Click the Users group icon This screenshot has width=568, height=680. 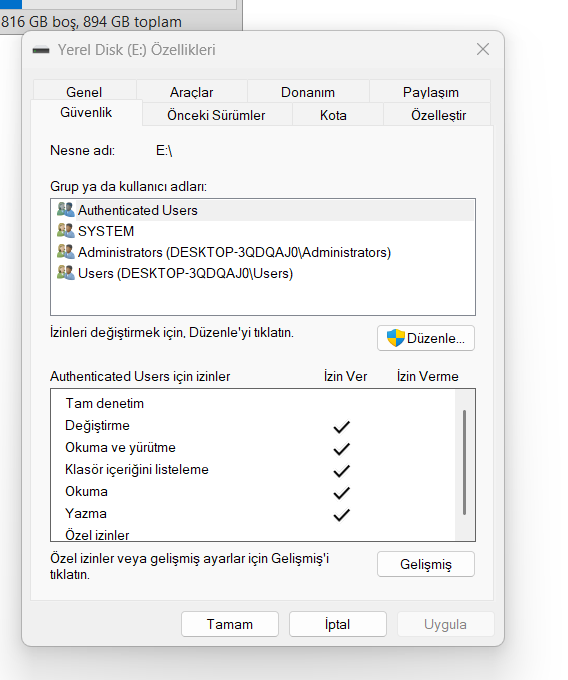(65, 272)
